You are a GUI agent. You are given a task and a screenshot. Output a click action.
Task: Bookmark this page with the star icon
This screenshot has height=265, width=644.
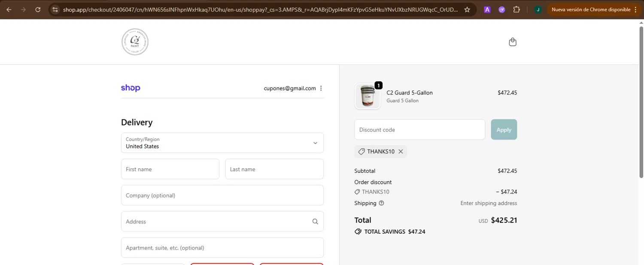(x=467, y=9)
